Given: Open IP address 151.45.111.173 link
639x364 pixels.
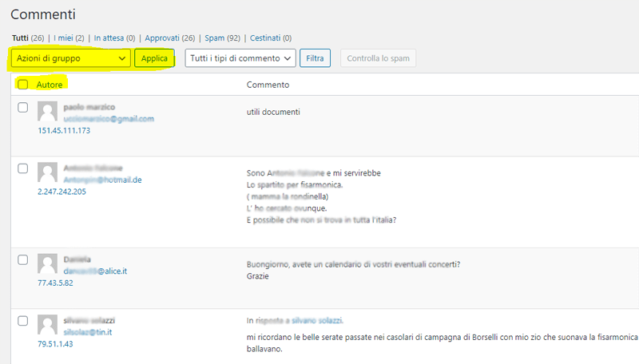Looking at the screenshot, I should tap(64, 131).
